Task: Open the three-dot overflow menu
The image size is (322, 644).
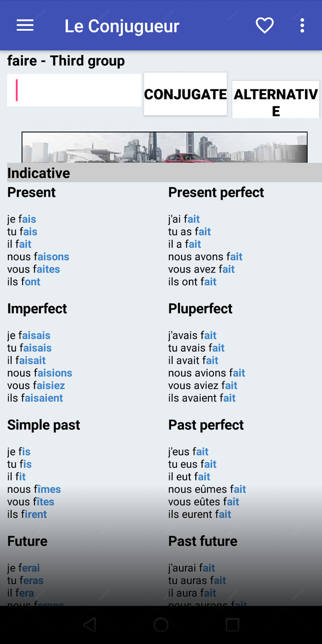Action: click(302, 25)
